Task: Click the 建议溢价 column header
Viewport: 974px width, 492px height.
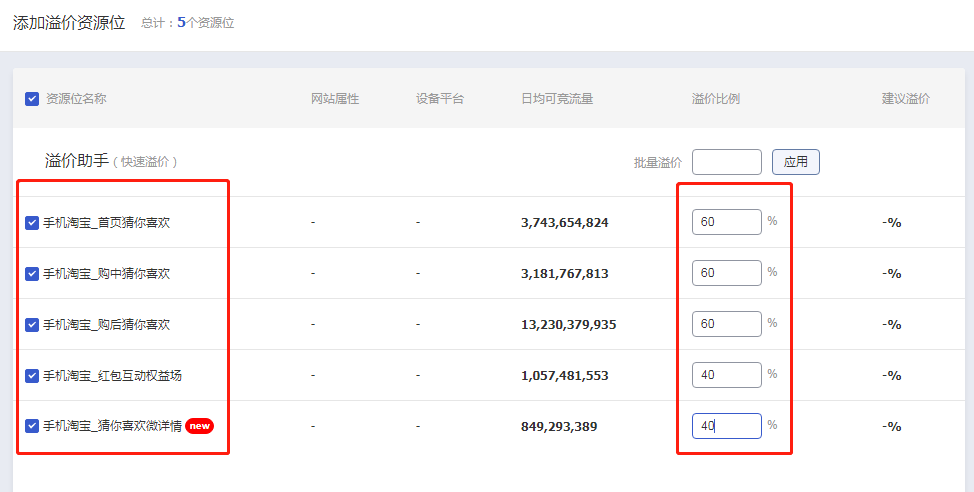Action: coord(906,99)
